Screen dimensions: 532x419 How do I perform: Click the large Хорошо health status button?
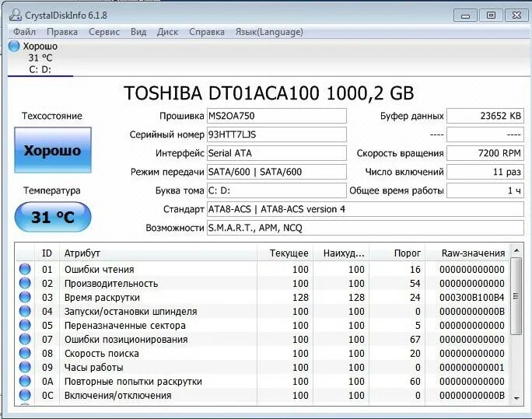click(x=53, y=150)
